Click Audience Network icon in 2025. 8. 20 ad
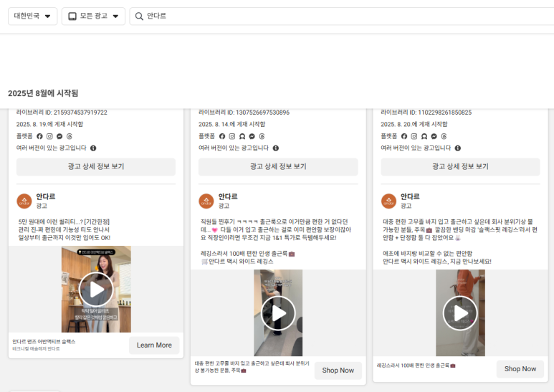This screenshot has height=392, width=554. [x=424, y=136]
